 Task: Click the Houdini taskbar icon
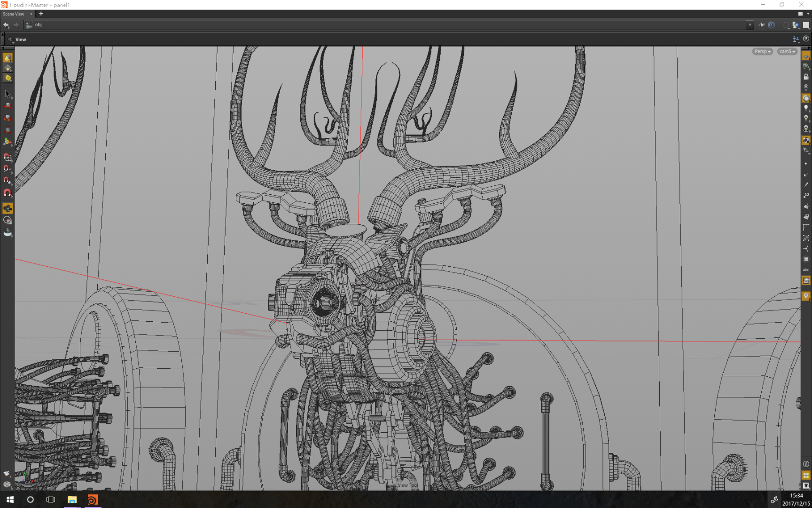point(93,500)
